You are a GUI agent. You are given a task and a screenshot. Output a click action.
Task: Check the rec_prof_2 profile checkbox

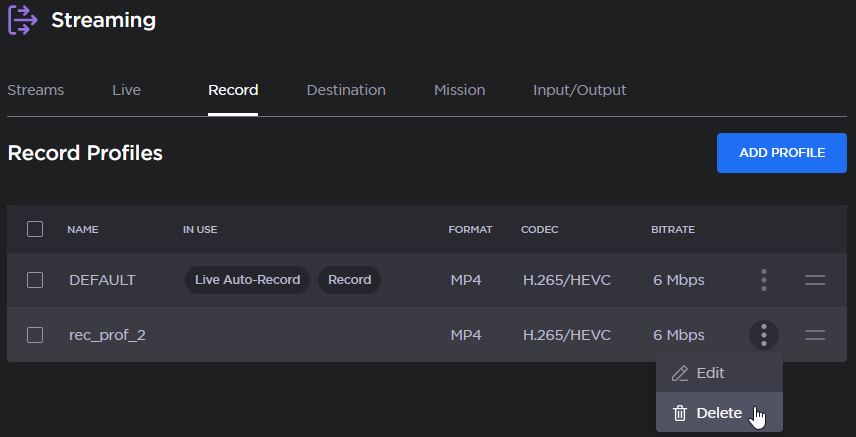point(35,335)
